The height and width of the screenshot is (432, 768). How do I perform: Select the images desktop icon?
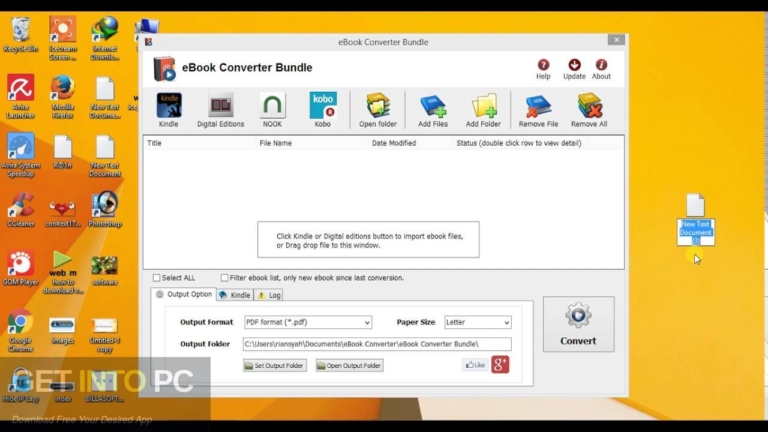[x=63, y=330]
